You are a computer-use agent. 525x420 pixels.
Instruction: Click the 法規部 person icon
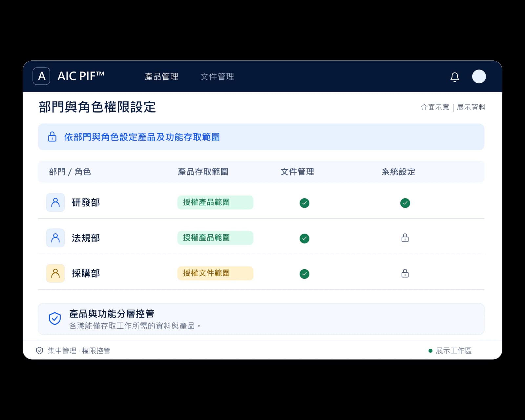[55, 238]
